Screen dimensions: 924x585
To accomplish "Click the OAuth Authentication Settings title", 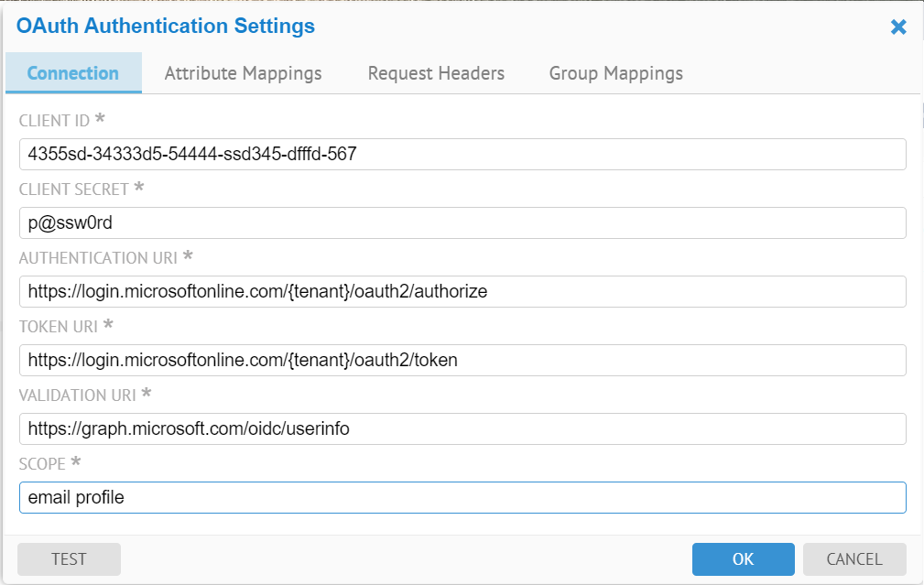I will click(x=166, y=27).
